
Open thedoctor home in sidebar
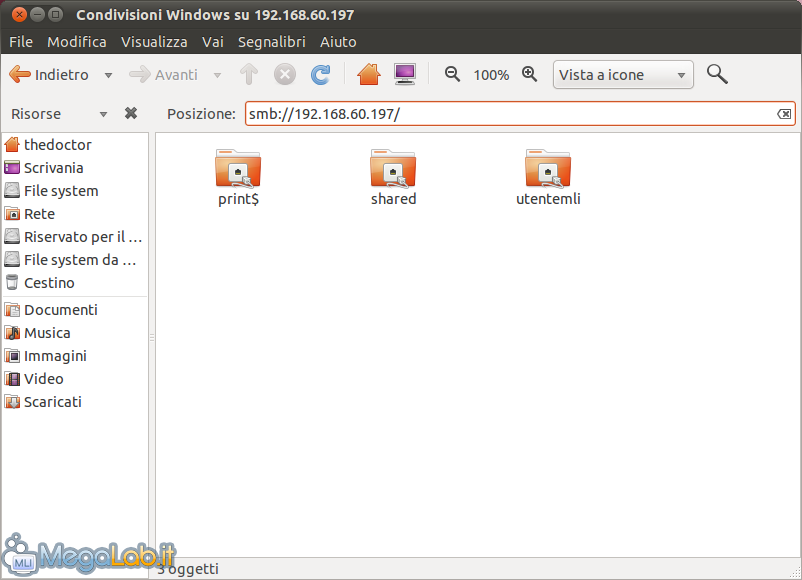[x=75, y=145]
